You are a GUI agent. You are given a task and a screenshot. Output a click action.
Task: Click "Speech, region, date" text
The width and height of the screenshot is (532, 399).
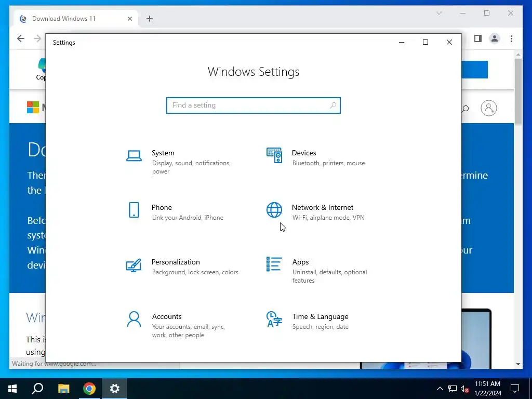tap(320, 327)
